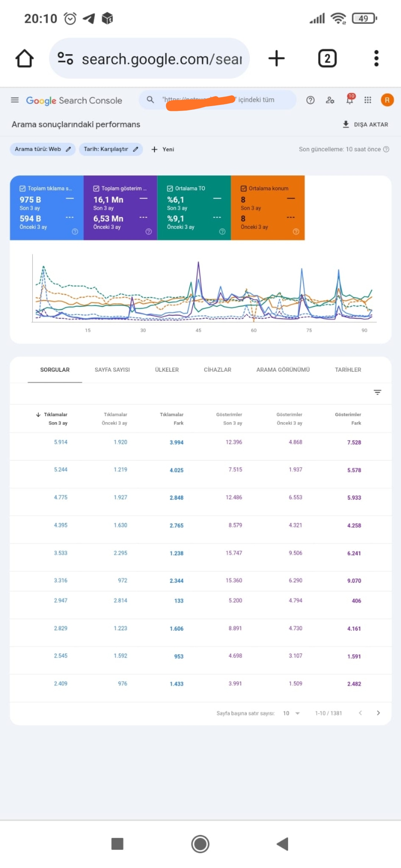Edit the Tarih: Karşılaştır date filter chip

[x=111, y=149]
